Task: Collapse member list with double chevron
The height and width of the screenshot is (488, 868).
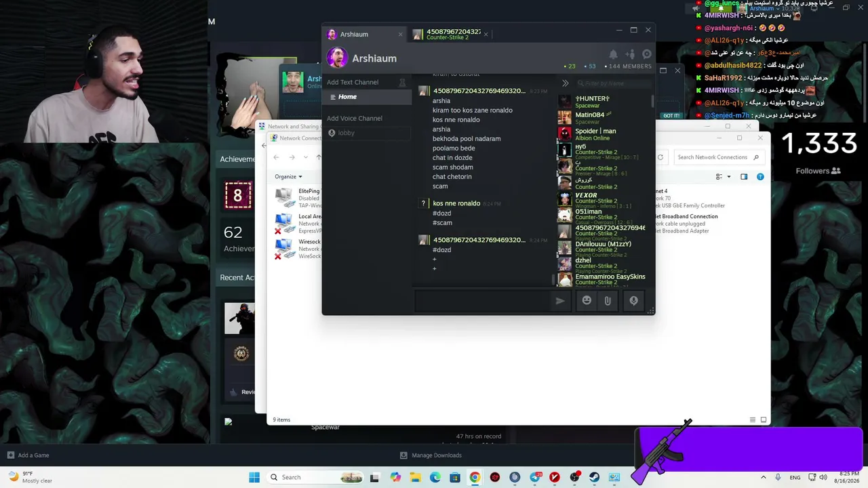Action: click(x=565, y=83)
